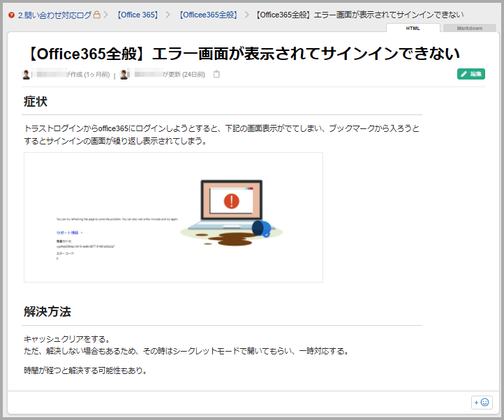Viewport: 504px width, 420px height.
Task: Open the 2.問い合わせ対応ログ breadcrumb link
Action: pyautogui.click(x=54, y=15)
